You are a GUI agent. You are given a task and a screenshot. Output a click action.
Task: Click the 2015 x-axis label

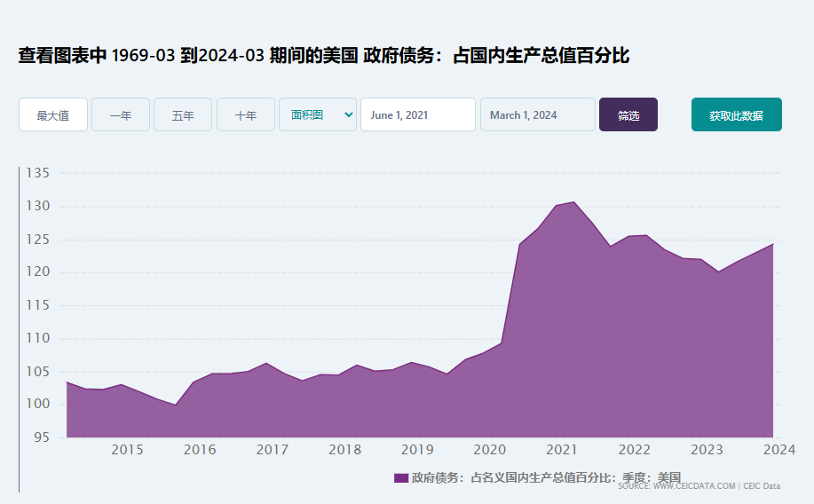point(127,450)
